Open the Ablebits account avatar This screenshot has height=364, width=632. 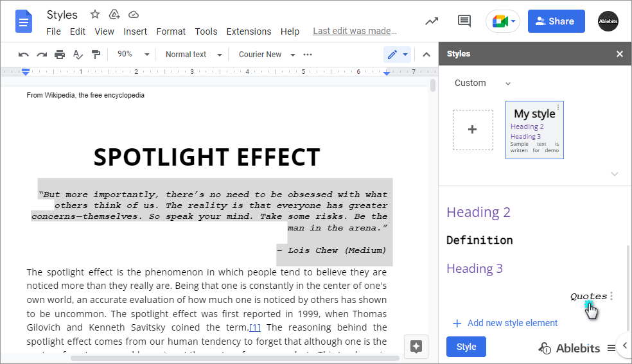[x=608, y=21]
